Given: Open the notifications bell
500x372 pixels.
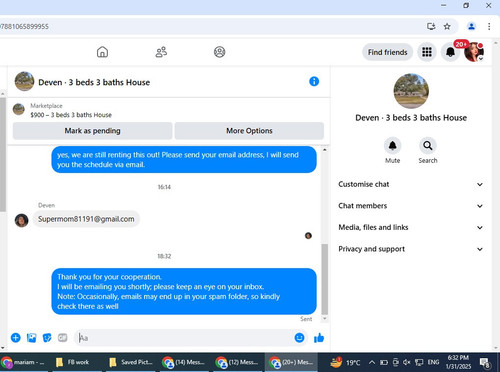Looking at the screenshot, I should [450, 52].
